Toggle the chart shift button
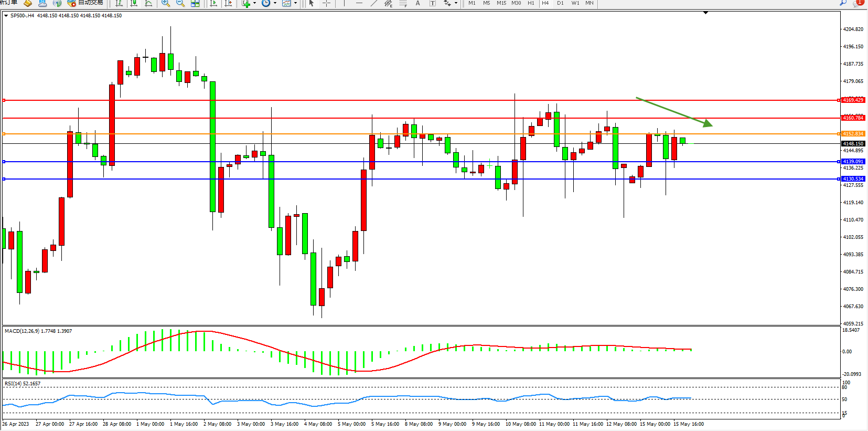Image resolution: width=868 pixels, height=431 pixels. [x=228, y=3]
